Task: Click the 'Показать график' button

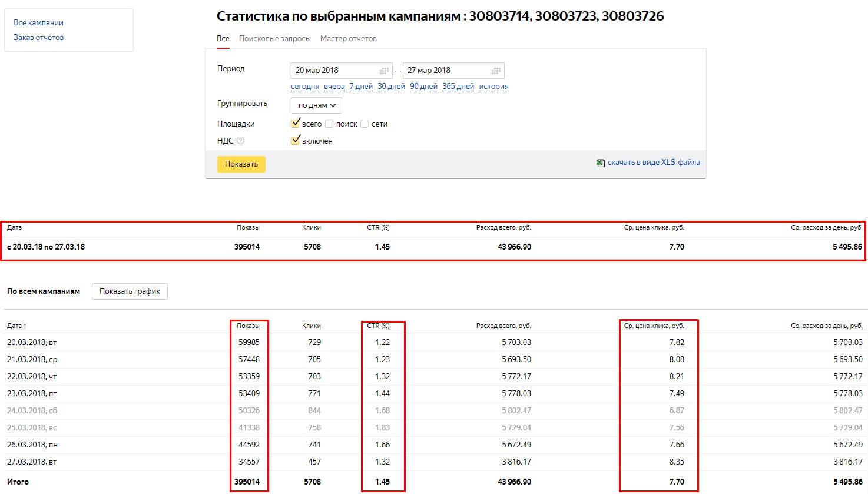Action: 130,291
